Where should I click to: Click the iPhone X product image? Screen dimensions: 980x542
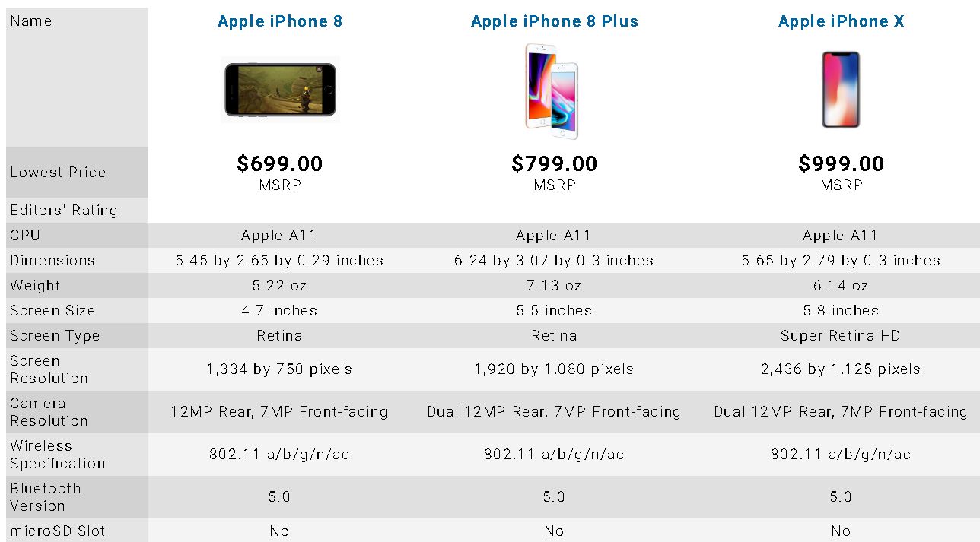841,90
